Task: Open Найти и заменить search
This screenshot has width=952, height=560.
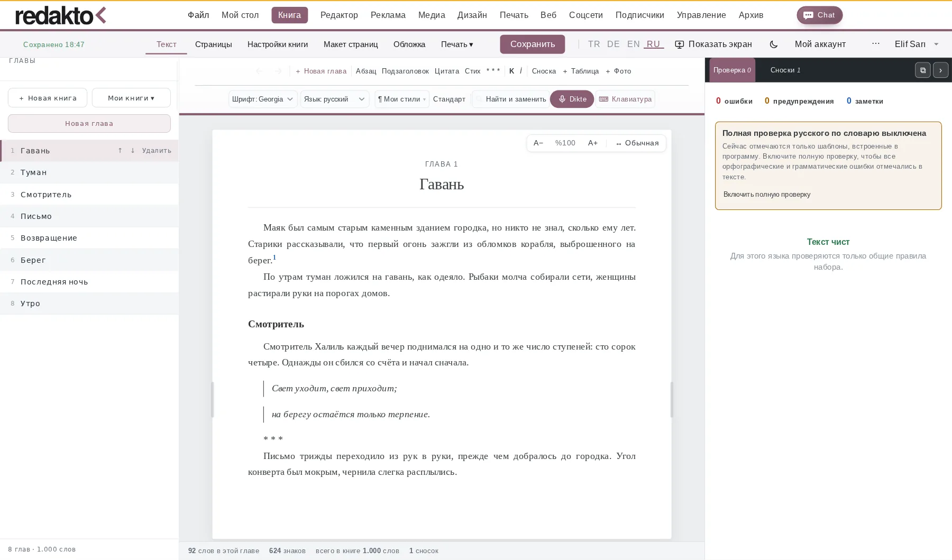Action: pyautogui.click(x=511, y=99)
